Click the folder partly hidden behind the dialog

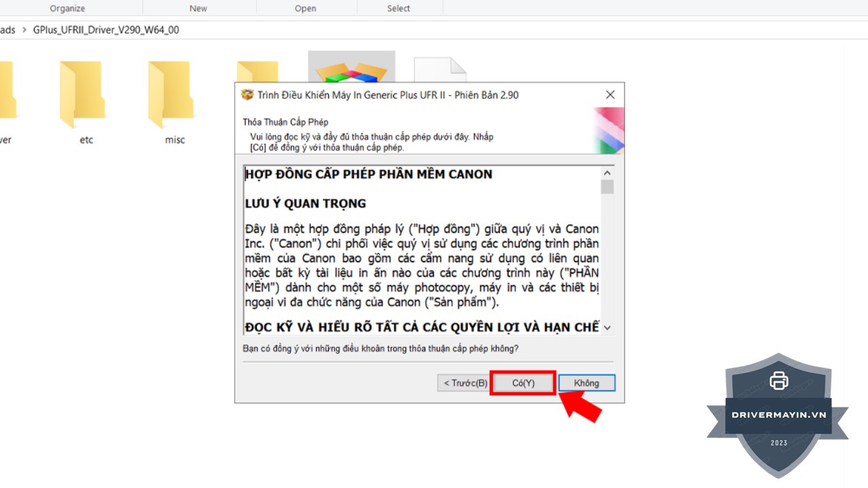tap(258, 71)
